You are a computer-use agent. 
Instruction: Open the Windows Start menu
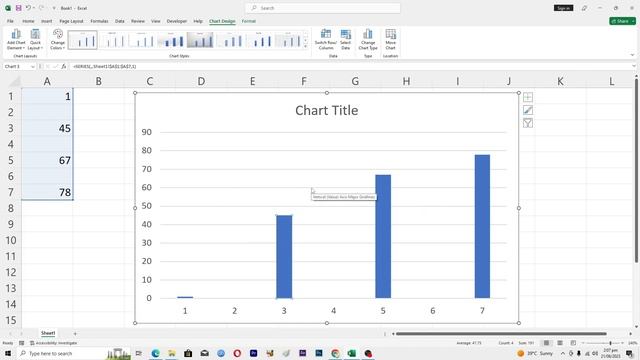click(8, 353)
